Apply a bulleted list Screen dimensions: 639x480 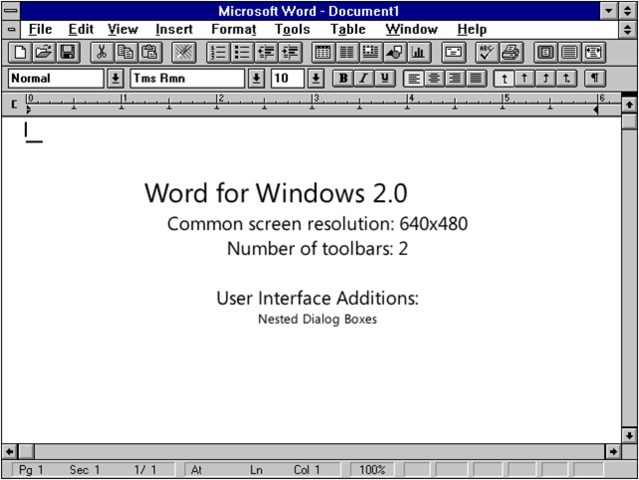click(x=242, y=53)
